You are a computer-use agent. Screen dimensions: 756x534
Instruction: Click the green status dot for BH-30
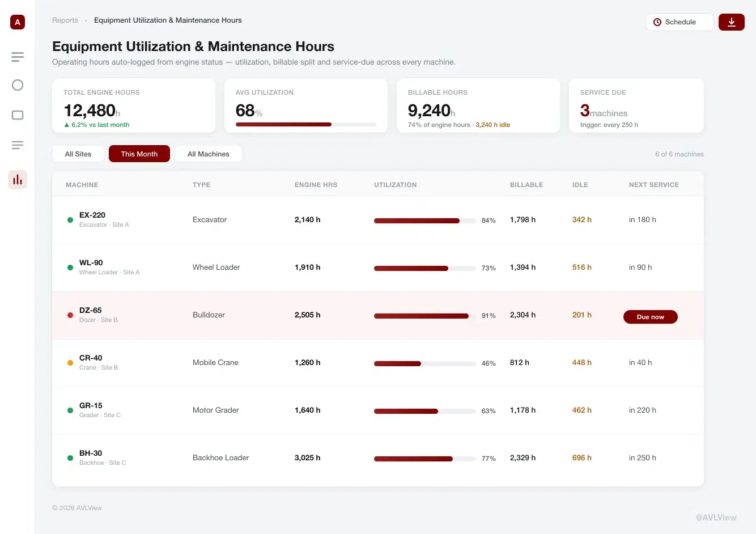click(x=70, y=458)
